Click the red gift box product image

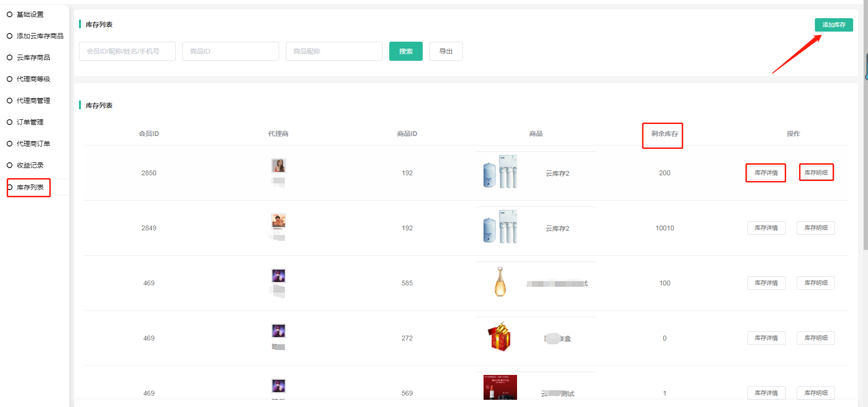pyautogui.click(x=499, y=337)
